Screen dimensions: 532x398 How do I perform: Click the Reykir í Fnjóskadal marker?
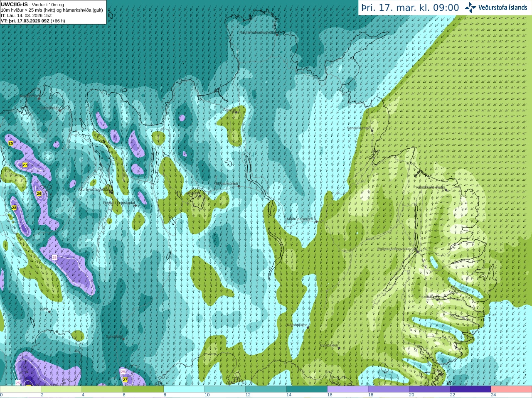[x=135, y=205]
